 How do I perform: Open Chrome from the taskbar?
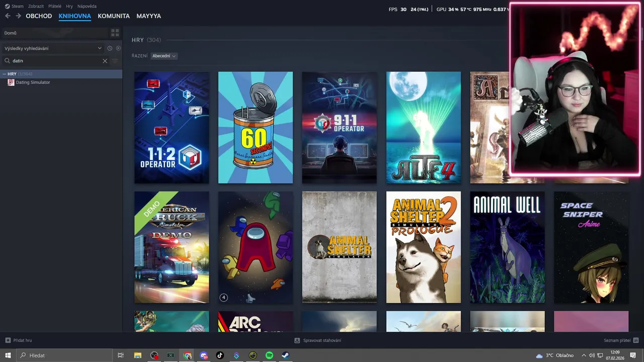pyautogui.click(x=188, y=355)
